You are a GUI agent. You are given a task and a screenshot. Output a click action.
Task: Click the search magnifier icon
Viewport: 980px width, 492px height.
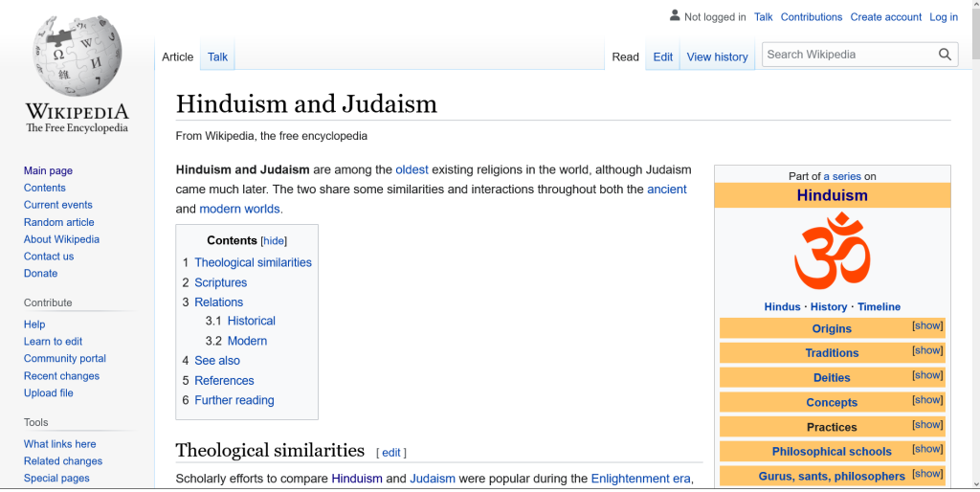(x=945, y=55)
